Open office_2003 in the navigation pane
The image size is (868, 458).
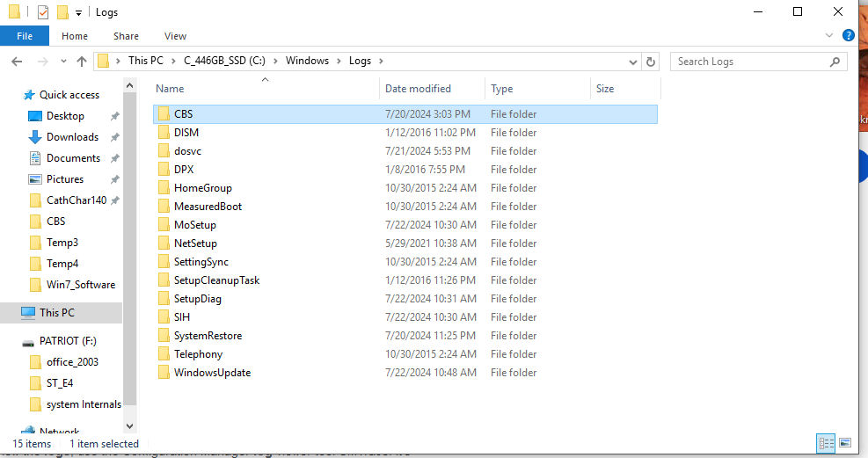(72, 362)
